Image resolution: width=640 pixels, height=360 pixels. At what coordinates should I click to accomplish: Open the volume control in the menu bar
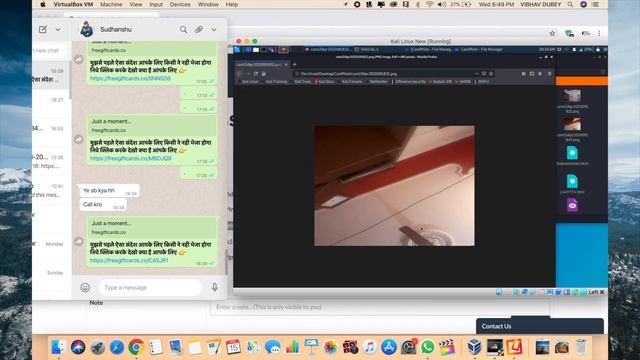(442, 4)
